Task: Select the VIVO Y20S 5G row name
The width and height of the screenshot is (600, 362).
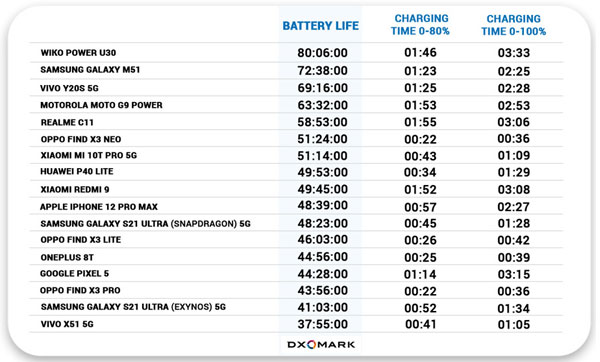Action: [x=69, y=88]
